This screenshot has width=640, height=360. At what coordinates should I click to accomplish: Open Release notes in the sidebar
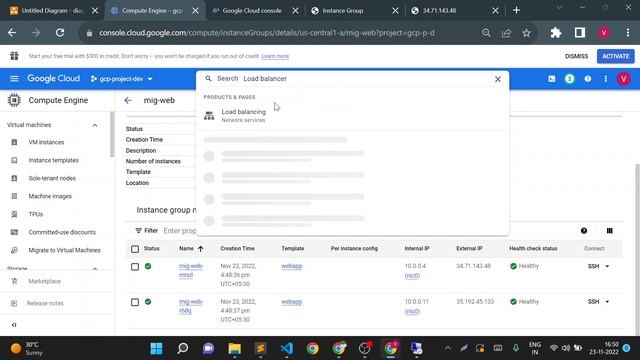pos(45,303)
